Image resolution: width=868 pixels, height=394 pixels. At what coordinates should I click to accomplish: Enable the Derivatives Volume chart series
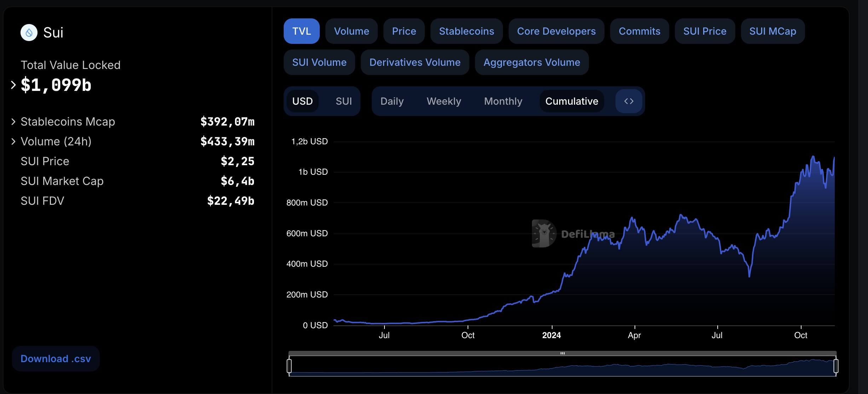point(415,62)
